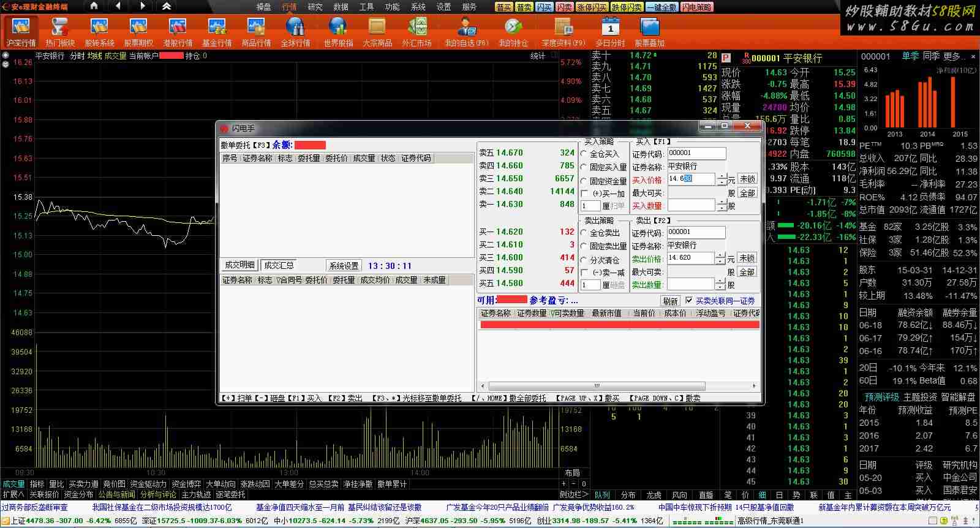
Task: Expand chart with 扩展∧ control
Action: click(x=13, y=494)
